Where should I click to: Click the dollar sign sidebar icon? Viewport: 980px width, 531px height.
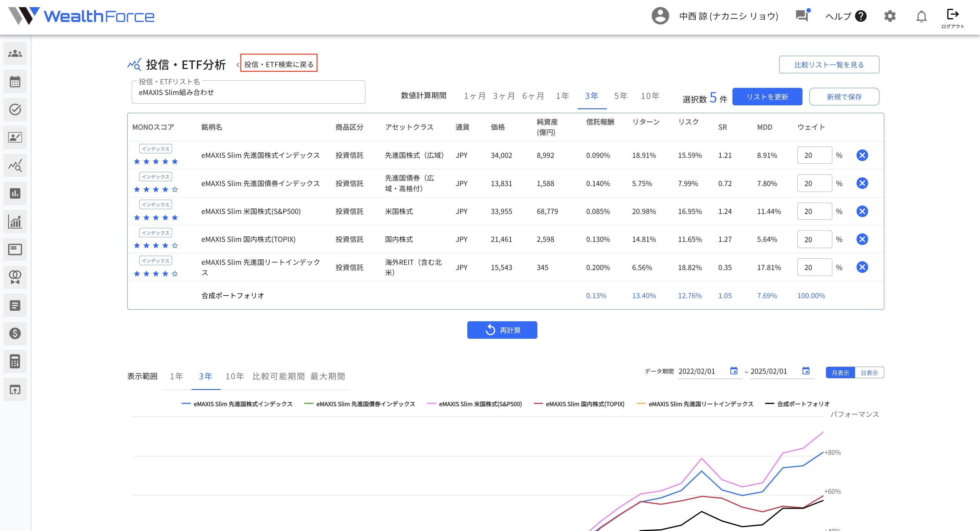tap(15, 333)
